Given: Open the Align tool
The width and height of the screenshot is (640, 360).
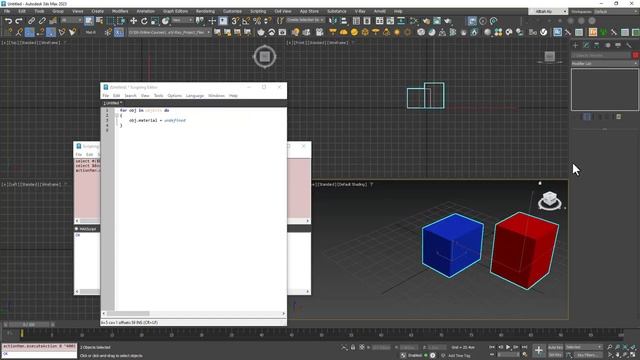Looking at the screenshot, I should 344,21.
